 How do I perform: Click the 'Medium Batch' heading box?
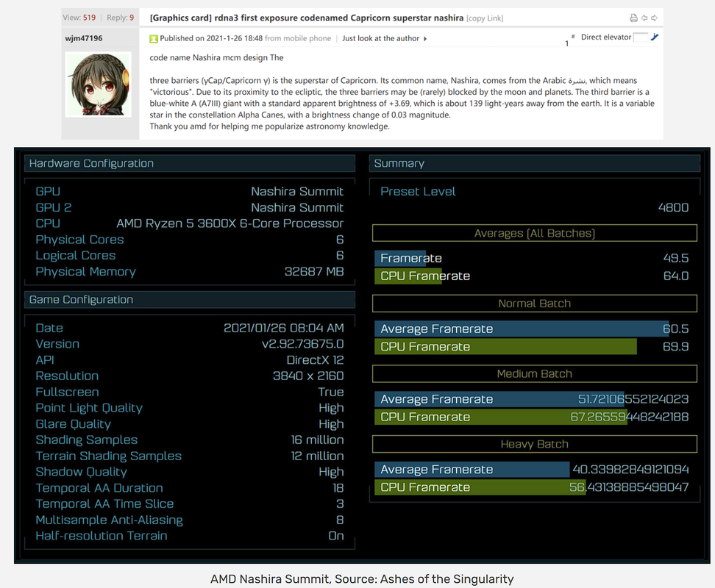(535, 374)
